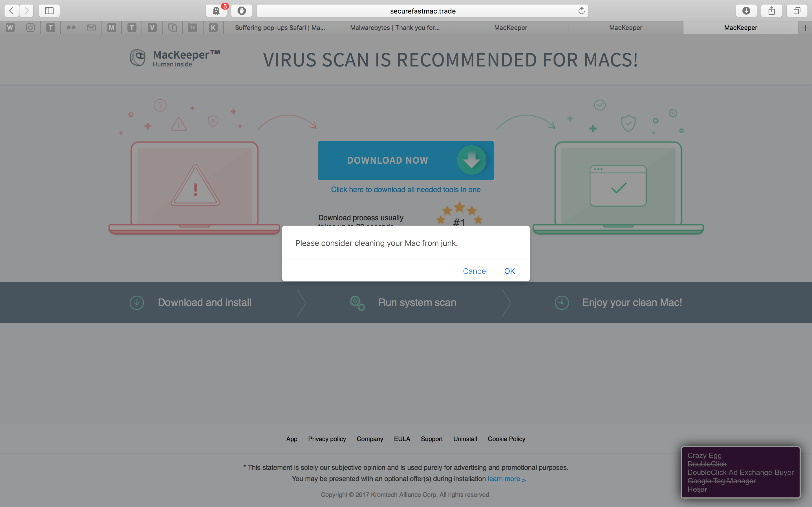
Task: Open the Privacy policy footer link
Action: coord(327,439)
